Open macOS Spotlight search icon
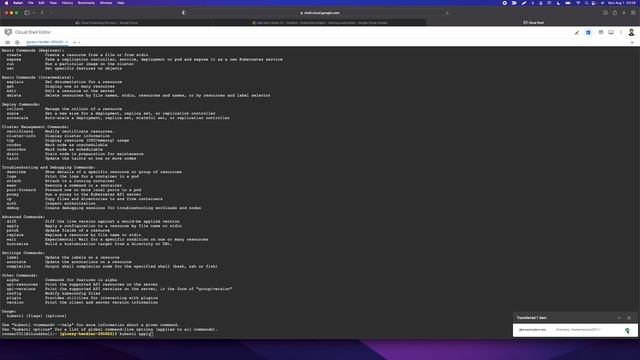This screenshot has height=360, width=640. coord(586,3)
